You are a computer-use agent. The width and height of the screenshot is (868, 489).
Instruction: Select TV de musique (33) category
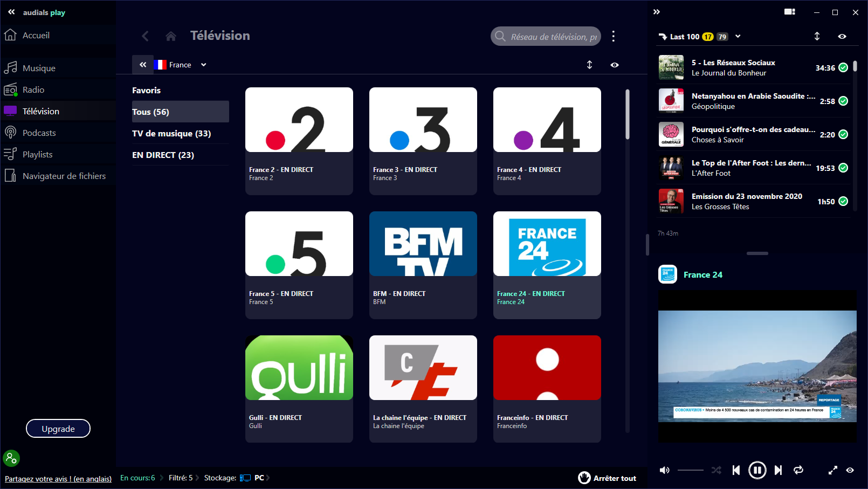[180, 133]
